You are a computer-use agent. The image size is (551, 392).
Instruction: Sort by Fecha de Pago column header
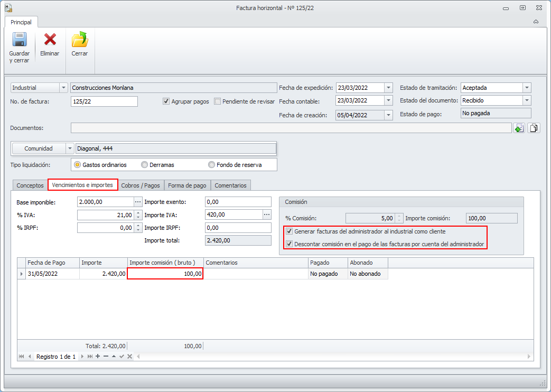[52, 263]
